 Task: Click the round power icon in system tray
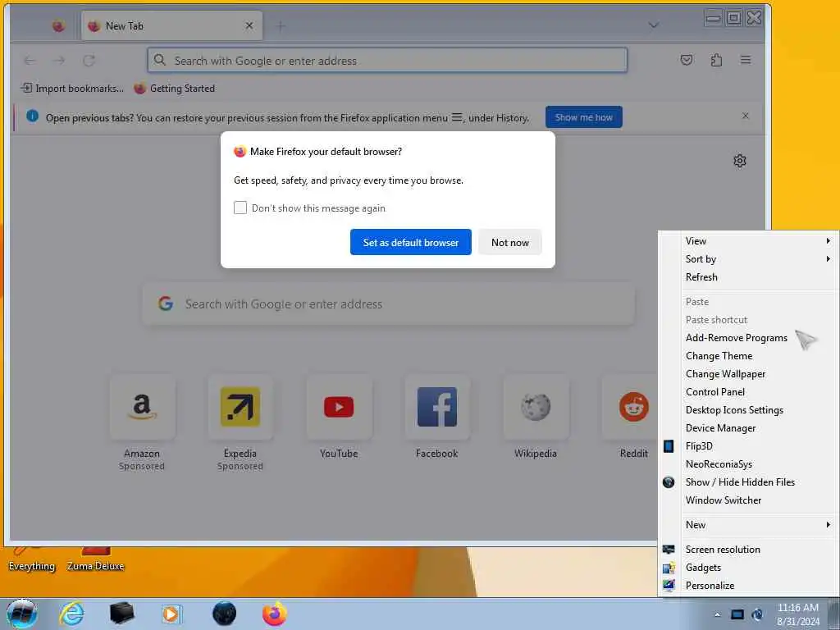tap(757, 614)
